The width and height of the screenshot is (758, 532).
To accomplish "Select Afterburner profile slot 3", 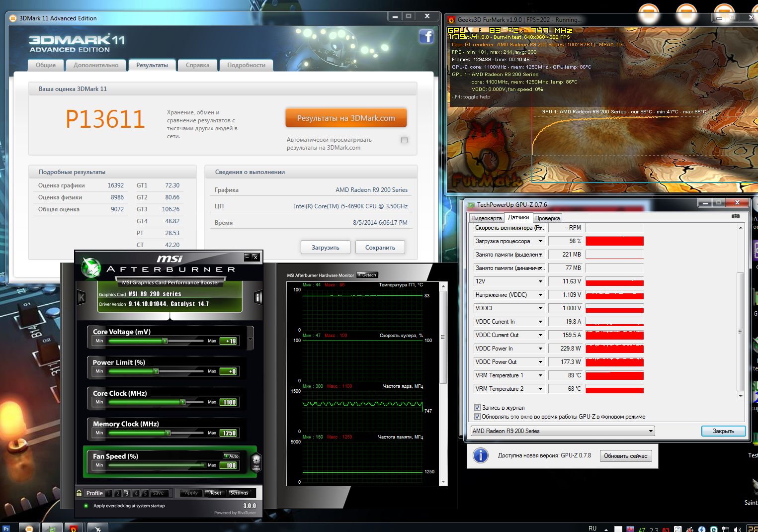I will [x=127, y=493].
